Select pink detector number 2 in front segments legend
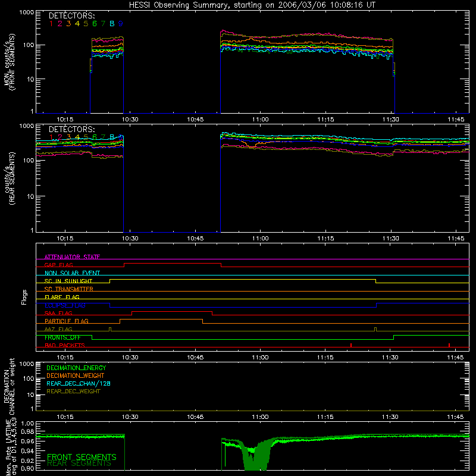Viewport: 476px width, 476px height. [x=60, y=24]
